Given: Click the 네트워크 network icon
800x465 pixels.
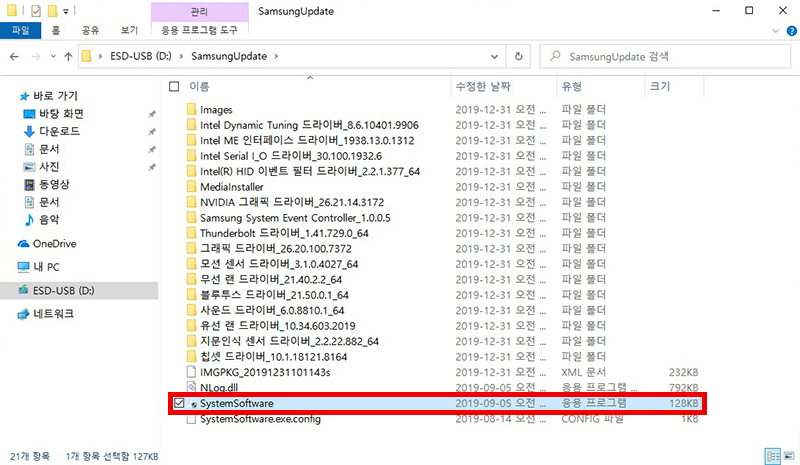Looking at the screenshot, I should (x=23, y=314).
